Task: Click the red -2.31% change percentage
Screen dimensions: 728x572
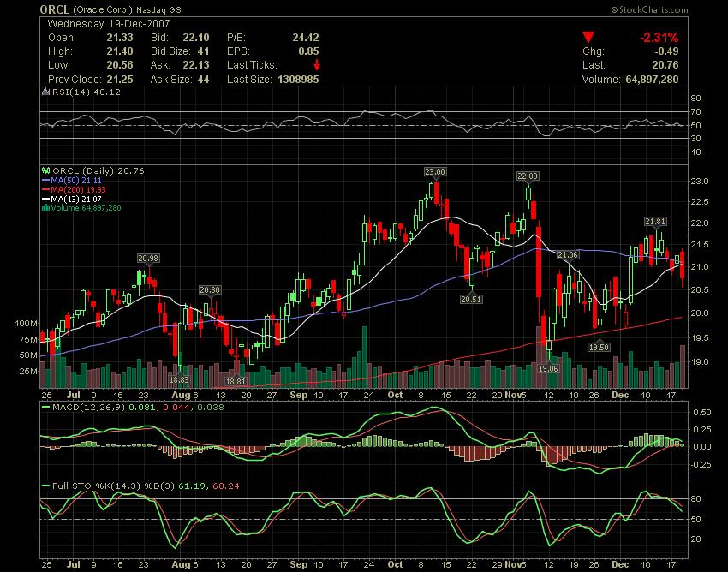Action: click(659, 37)
